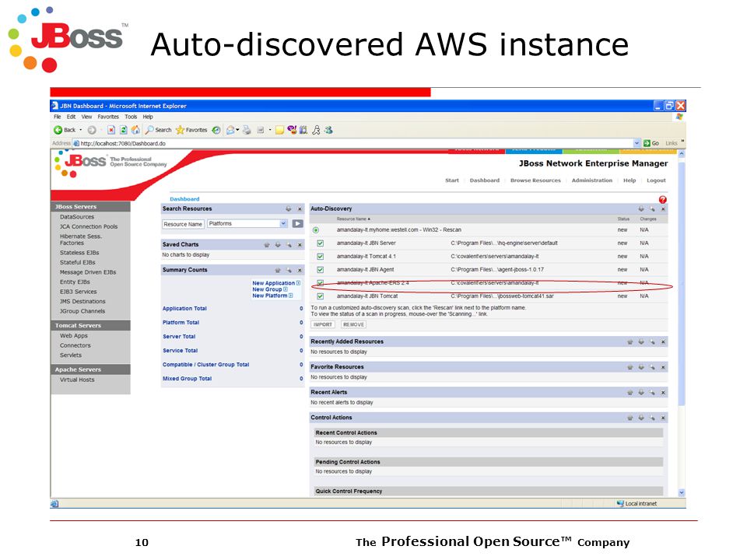Click the REMOVE button
747x560 pixels.
coord(353,325)
